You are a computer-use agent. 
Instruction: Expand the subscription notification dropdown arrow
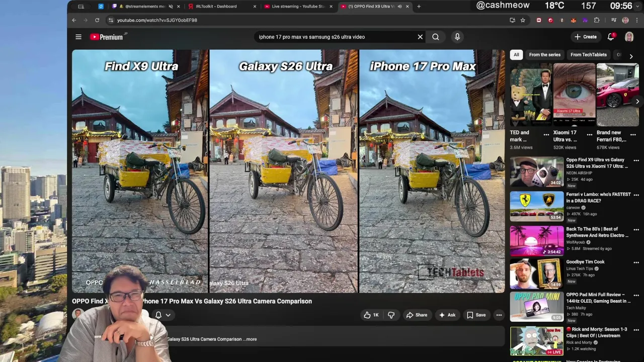[168, 315]
